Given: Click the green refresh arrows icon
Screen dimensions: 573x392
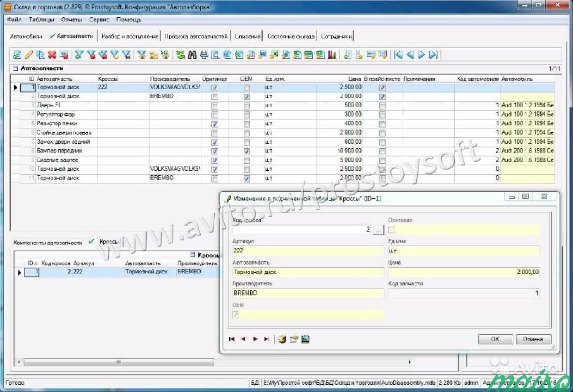Looking at the screenshot, I should point(181,55).
